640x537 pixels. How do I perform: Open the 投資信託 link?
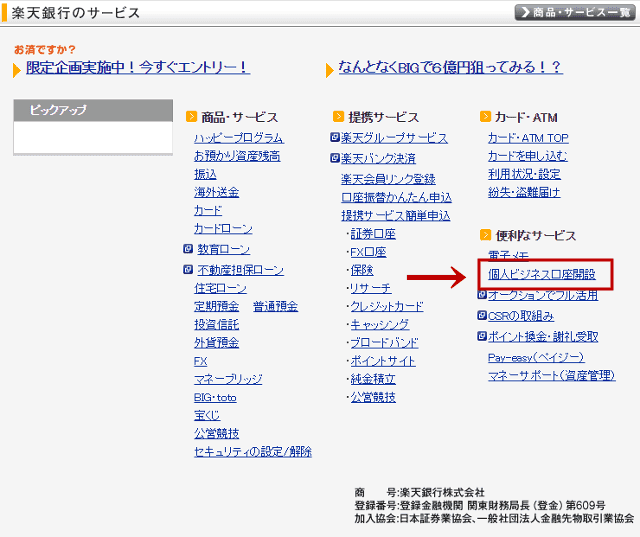(x=216, y=324)
